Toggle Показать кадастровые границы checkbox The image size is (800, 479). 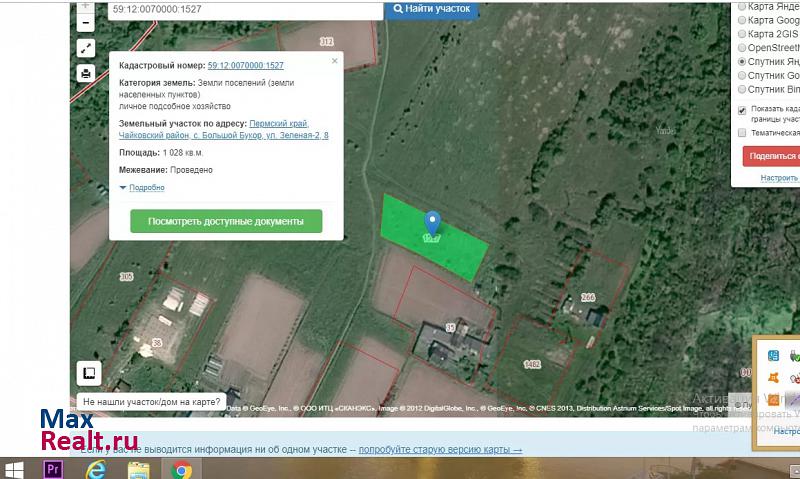pos(742,110)
